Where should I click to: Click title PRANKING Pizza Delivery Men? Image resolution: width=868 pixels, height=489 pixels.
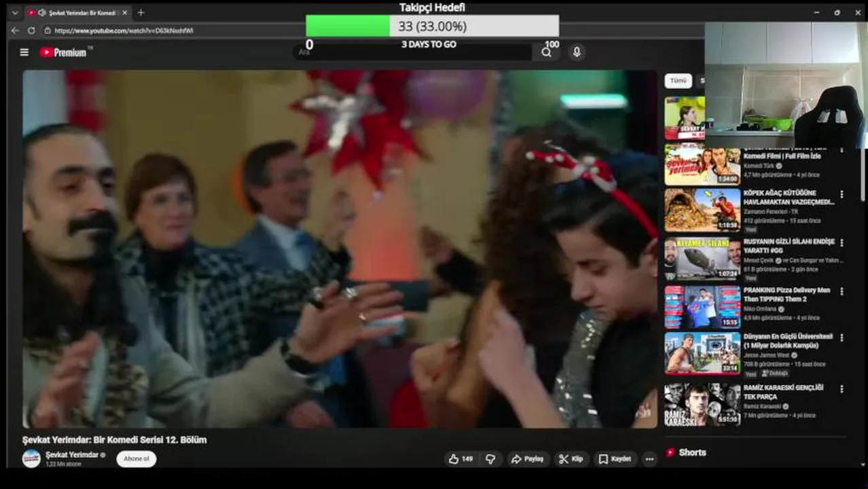786,294
